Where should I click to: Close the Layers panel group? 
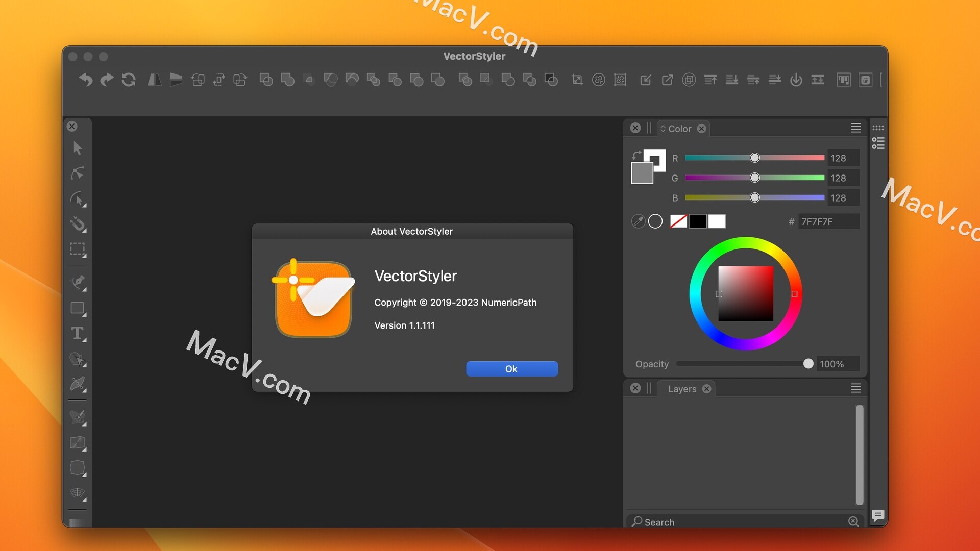coord(635,388)
